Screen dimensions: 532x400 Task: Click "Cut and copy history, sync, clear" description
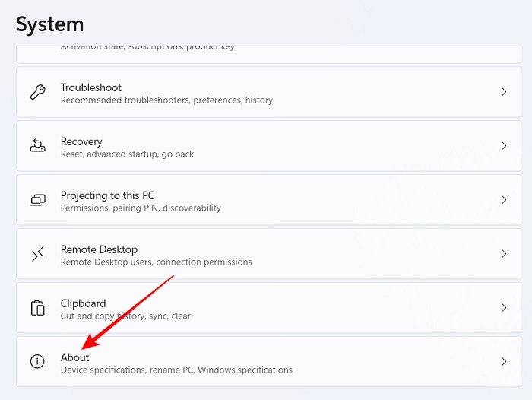tap(125, 316)
